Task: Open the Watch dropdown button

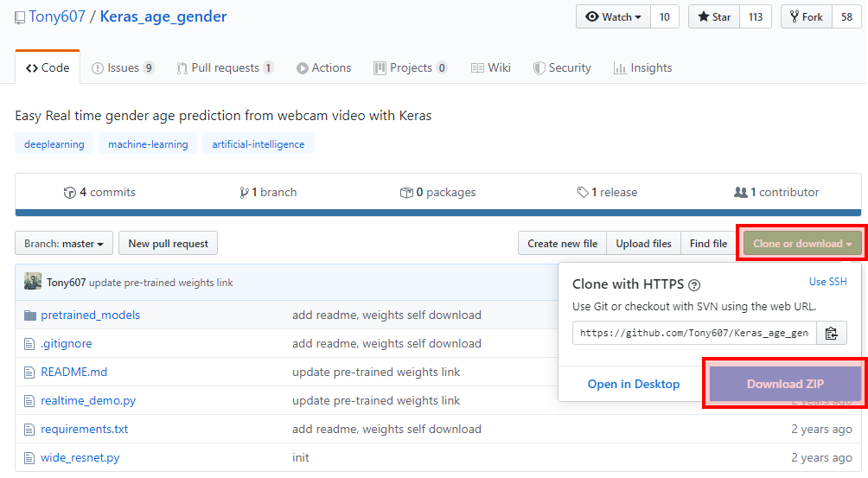Action: tap(613, 16)
